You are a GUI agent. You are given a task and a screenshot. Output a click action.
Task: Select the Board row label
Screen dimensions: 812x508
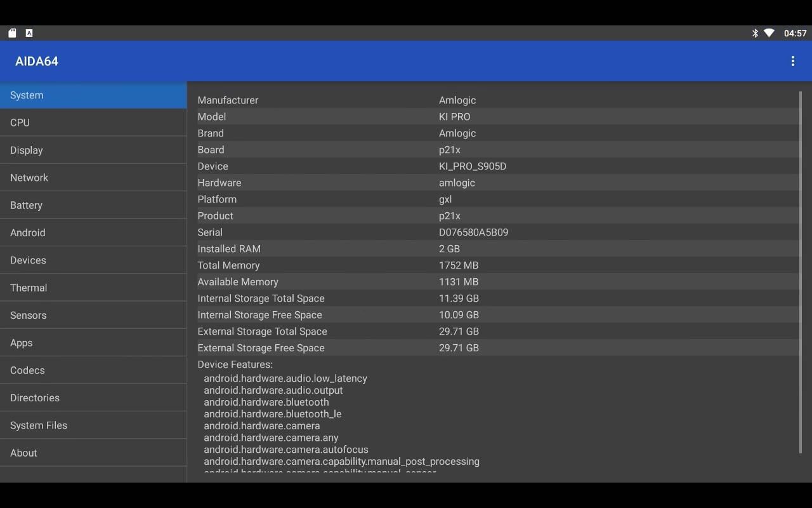[x=211, y=150]
